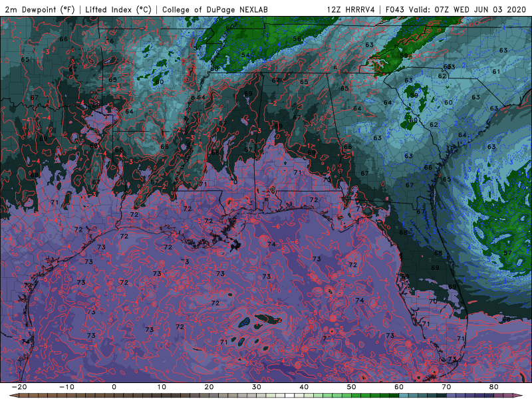
Task: Click the "40" label on the color scale
Action: click(304, 387)
